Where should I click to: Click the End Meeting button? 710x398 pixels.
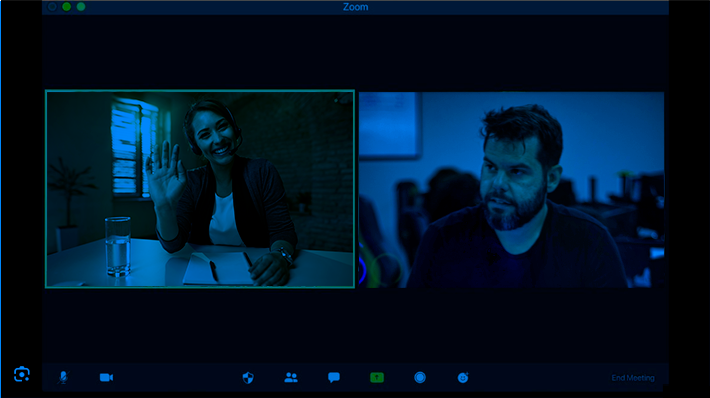tap(633, 378)
